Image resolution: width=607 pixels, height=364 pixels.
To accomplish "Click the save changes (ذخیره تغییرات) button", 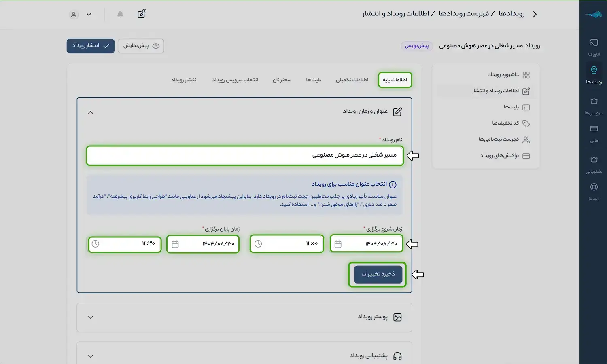I will [378, 274].
